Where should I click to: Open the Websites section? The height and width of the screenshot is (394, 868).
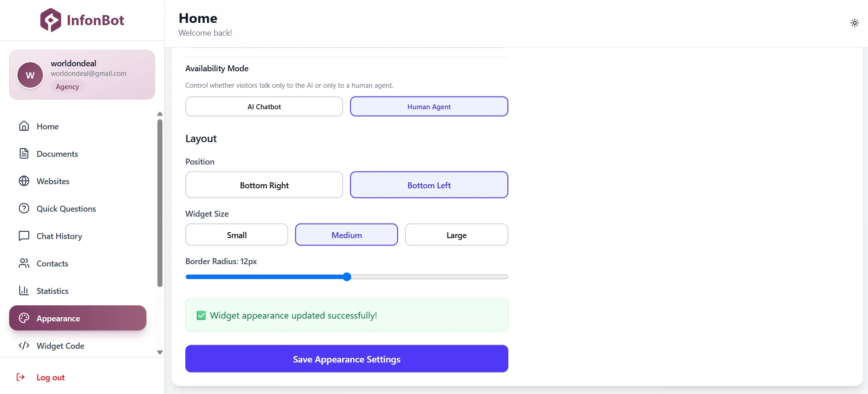pos(78,181)
